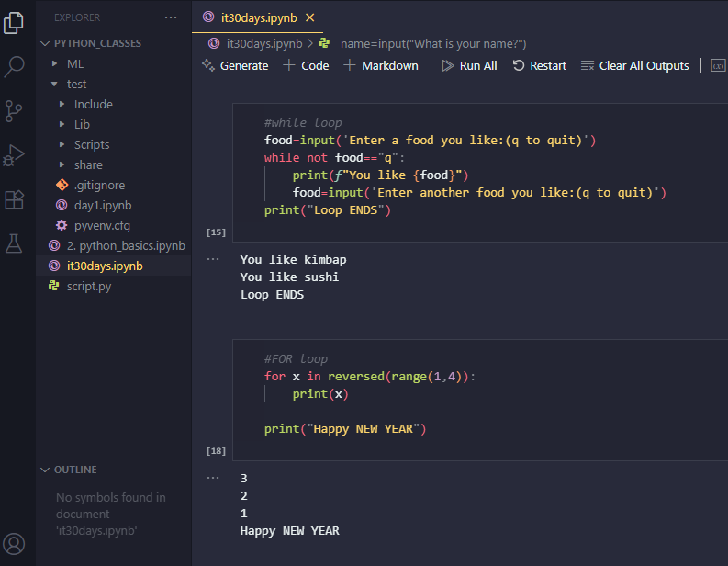728x566 pixels.
Task: Click the gear icon of pyvenv.cfg
Action: (x=62, y=225)
